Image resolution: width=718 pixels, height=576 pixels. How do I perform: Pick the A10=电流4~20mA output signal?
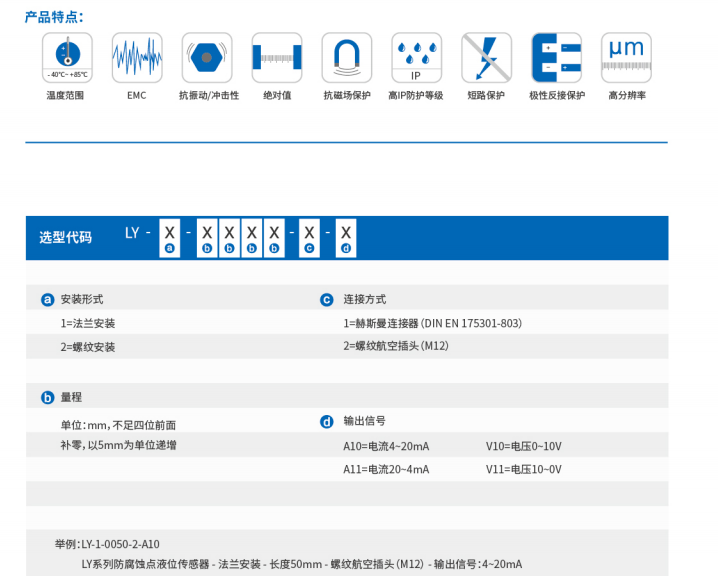386,445
